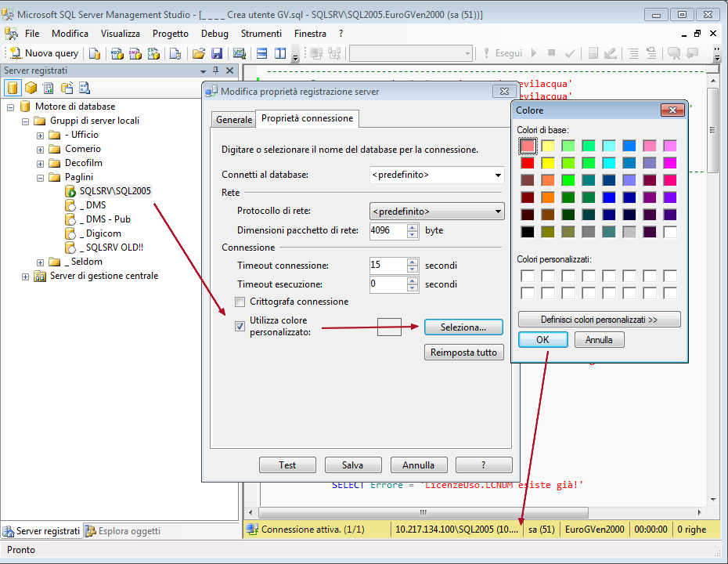Click the Activity Monitor icon in toolbar
The image size is (728, 564).
pyautogui.click(x=239, y=53)
